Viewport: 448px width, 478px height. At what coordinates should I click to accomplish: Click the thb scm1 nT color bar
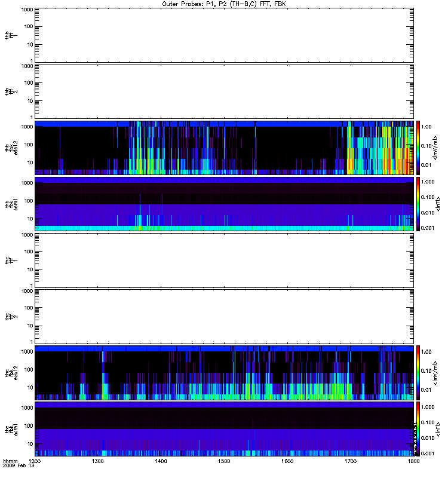pos(418,204)
